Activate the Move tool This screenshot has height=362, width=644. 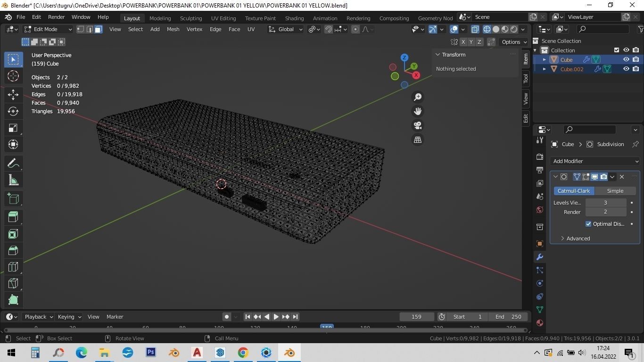point(13,95)
